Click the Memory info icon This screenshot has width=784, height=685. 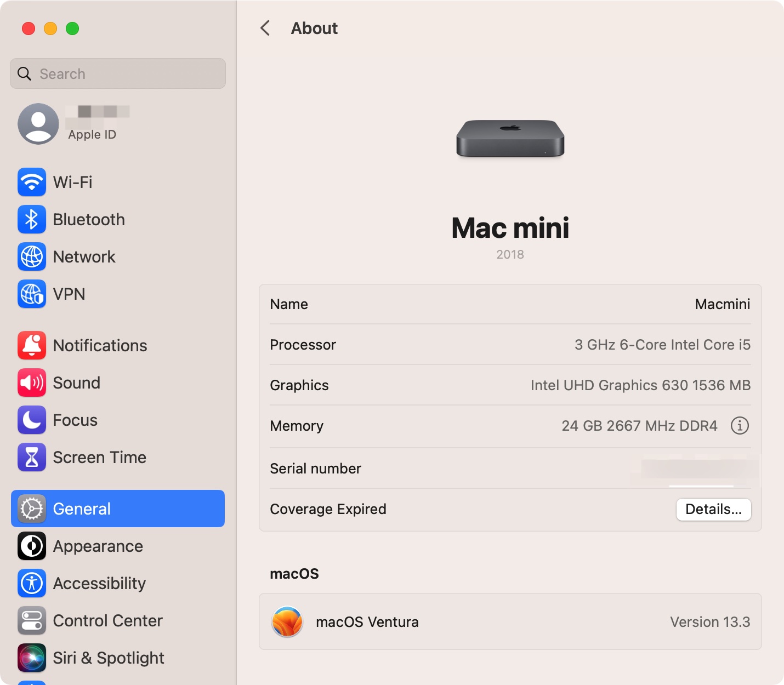pyautogui.click(x=740, y=425)
